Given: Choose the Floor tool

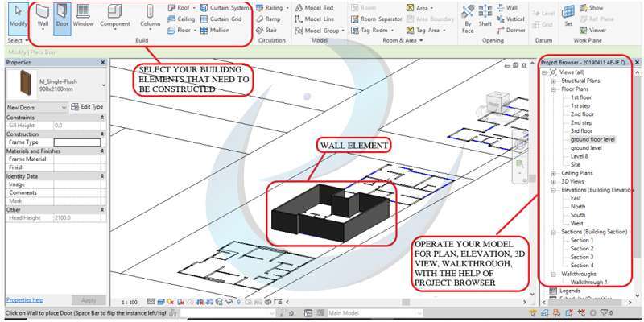Looking at the screenshot, I should coord(182,30).
